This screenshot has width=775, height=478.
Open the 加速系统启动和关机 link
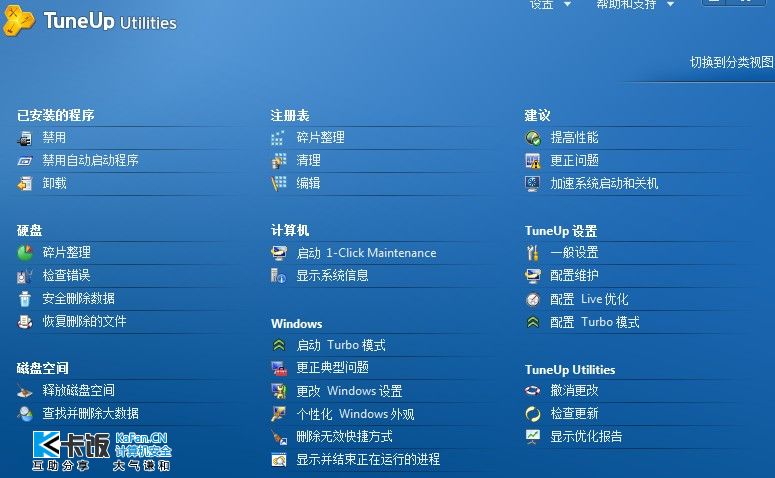tap(604, 184)
